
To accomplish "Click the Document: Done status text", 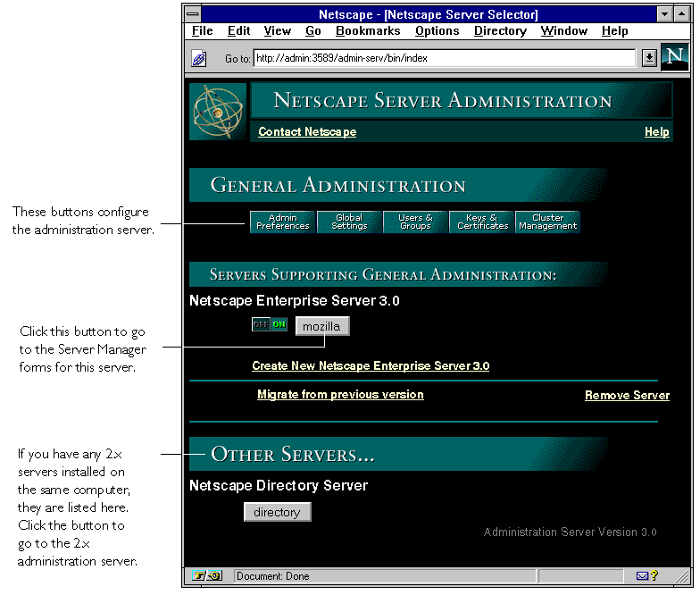I will point(273,576).
